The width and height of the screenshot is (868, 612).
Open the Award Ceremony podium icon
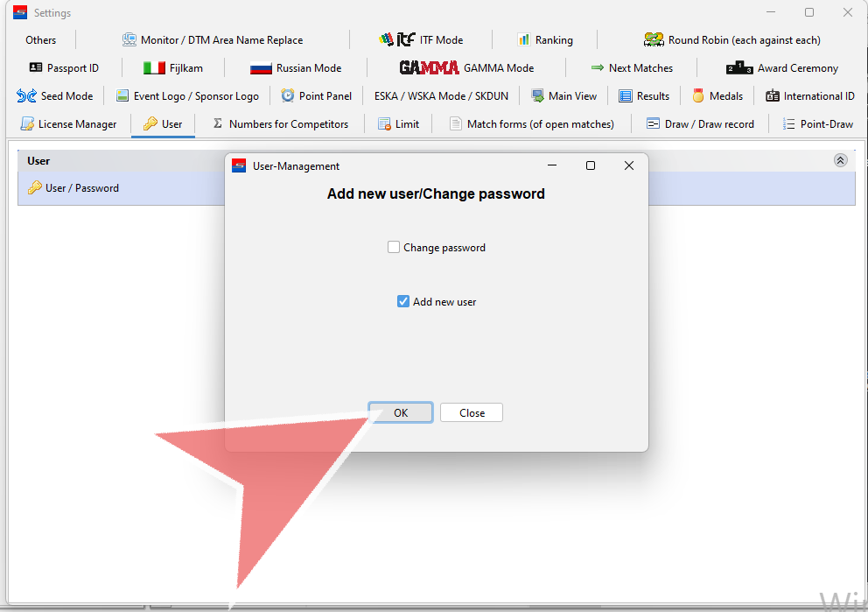pos(739,68)
